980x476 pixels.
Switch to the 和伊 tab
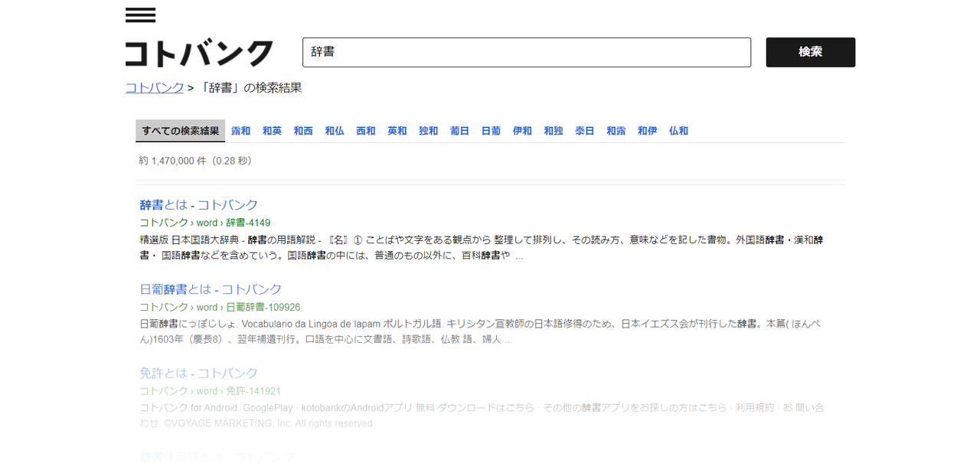[x=647, y=131]
